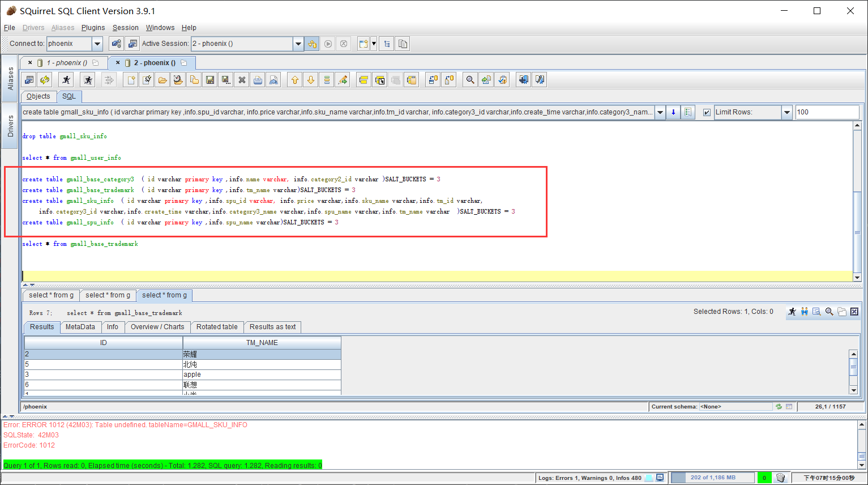
Task: Switch to the Objects tab
Action: (x=39, y=96)
